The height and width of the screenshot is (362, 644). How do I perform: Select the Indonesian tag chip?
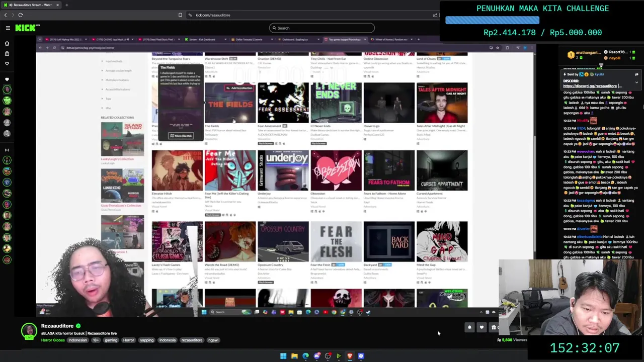pyautogui.click(x=77, y=340)
